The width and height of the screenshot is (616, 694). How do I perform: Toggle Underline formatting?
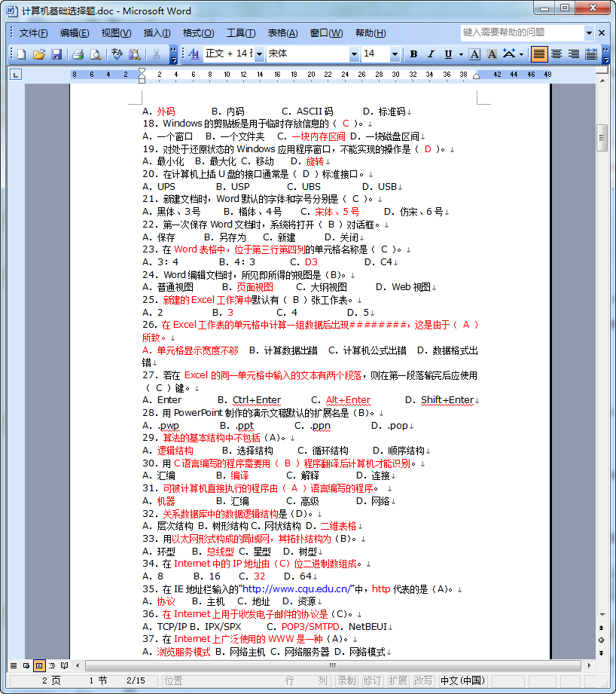448,54
